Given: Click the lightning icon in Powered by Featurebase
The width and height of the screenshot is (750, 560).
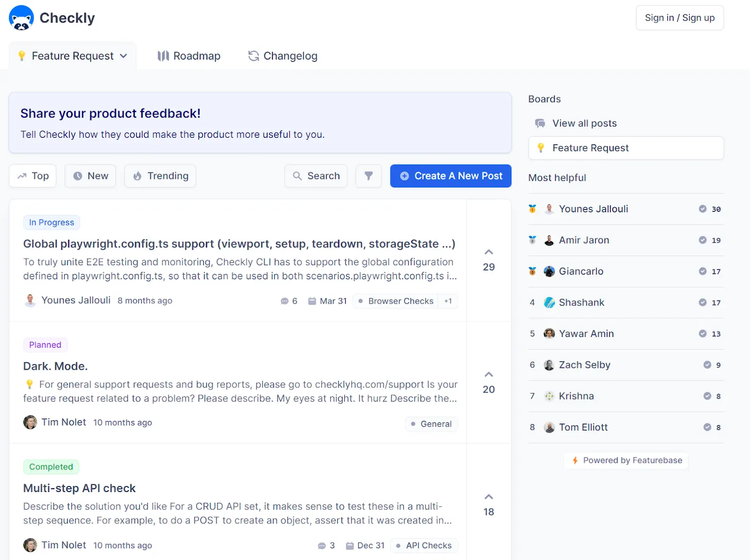Looking at the screenshot, I should pos(575,460).
